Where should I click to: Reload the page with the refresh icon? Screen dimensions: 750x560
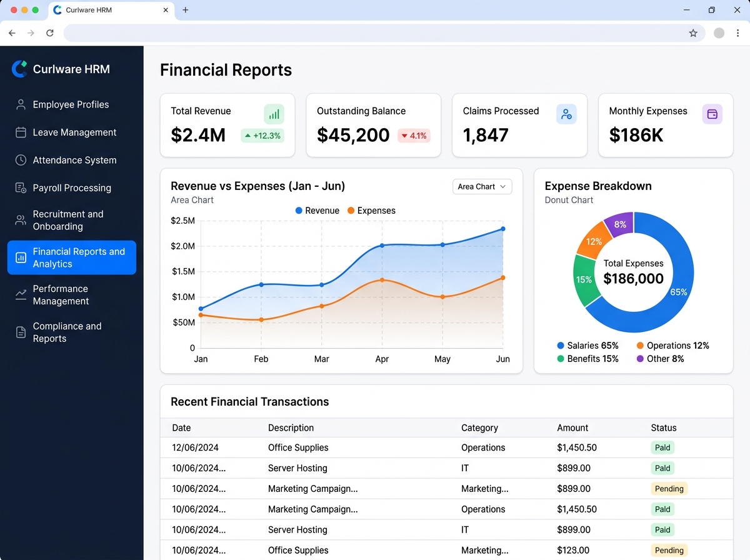tap(50, 33)
